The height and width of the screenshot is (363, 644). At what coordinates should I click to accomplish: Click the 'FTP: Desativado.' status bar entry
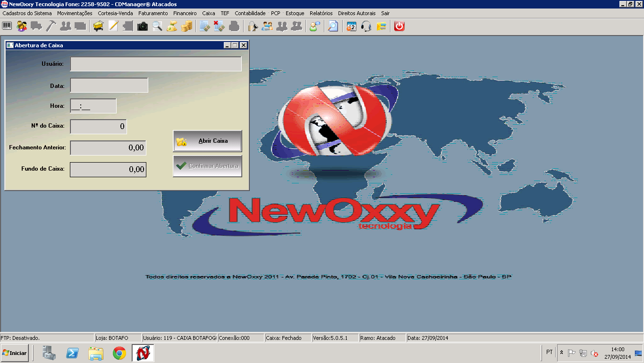click(x=47, y=338)
